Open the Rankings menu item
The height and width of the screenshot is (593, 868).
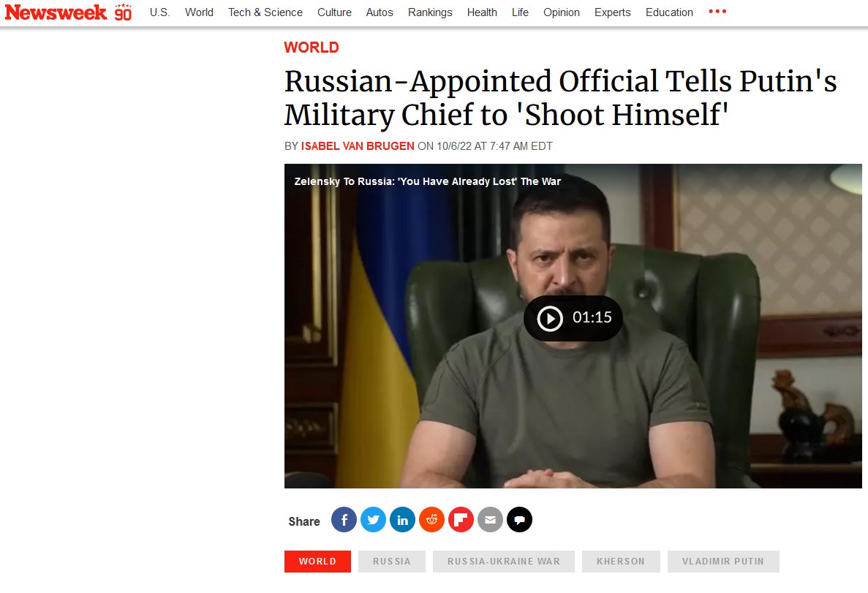click(x=430, y=12)
